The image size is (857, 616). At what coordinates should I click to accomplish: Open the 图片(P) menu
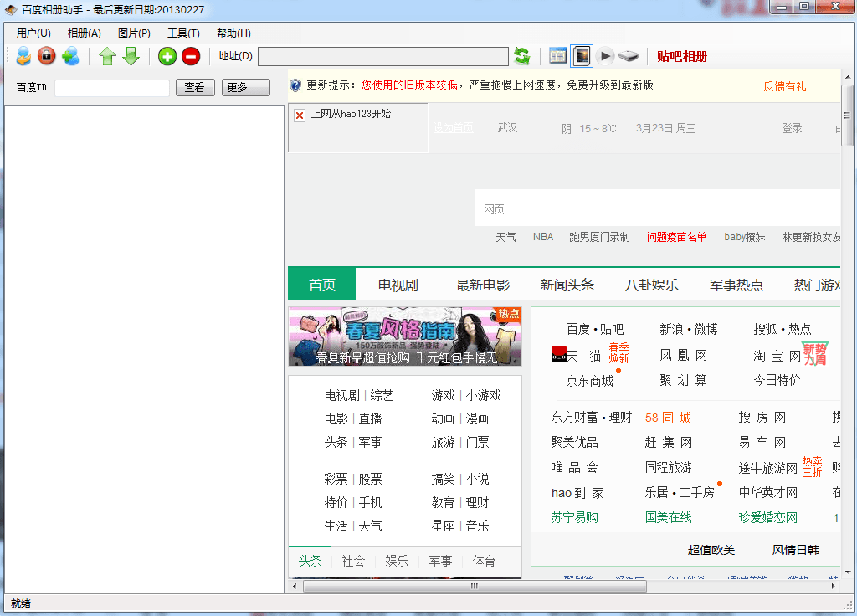tap(134, 33)
